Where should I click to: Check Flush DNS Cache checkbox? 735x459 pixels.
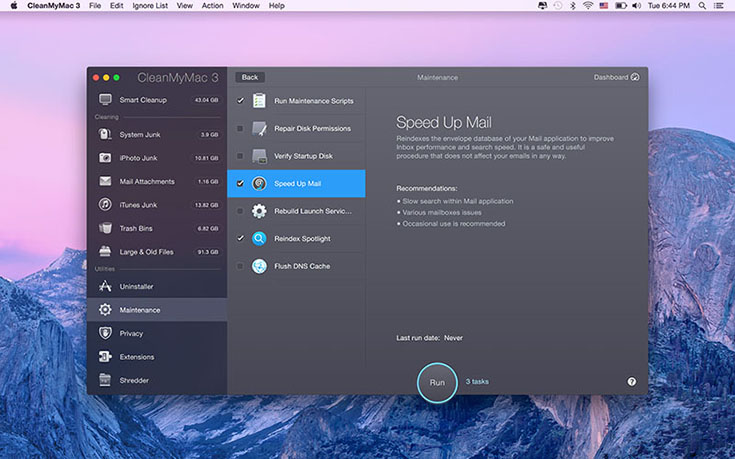(x=240, y=266)
